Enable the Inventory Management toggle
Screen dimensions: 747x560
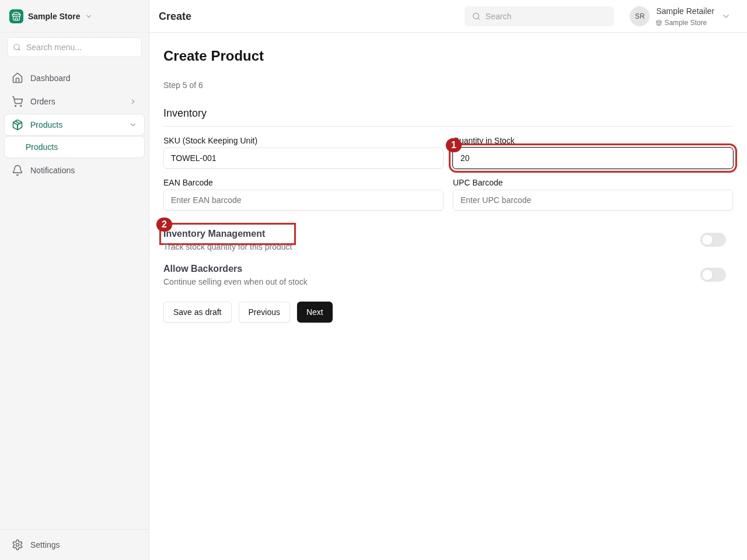713,240
